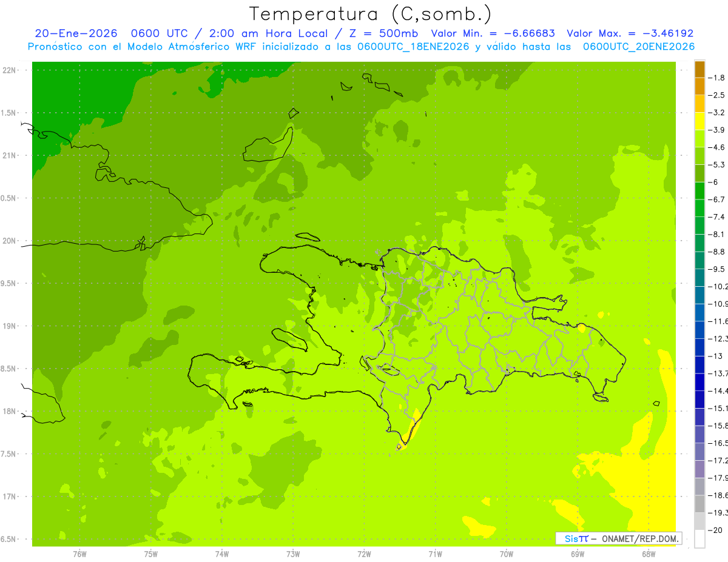Click the '-4.6' colorbar label
Viewport: 728px width, 562px height.
718,147
